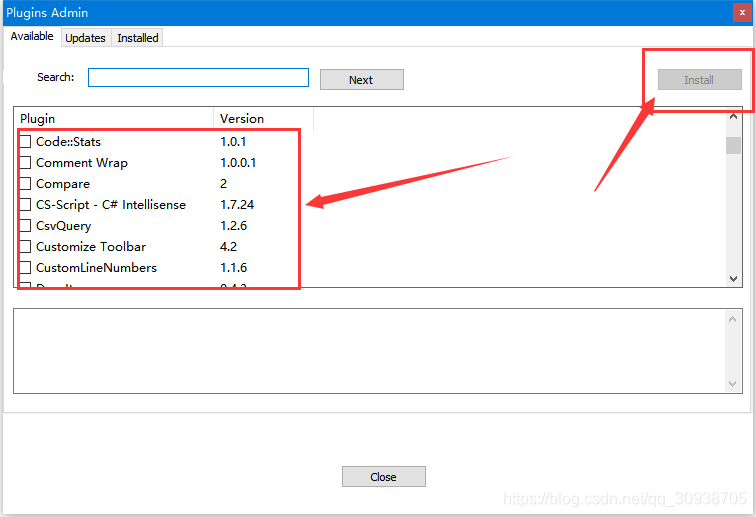This screenshot has height=517, width=756.
Task: Sort by the Version column header
Action: (264, 119)
